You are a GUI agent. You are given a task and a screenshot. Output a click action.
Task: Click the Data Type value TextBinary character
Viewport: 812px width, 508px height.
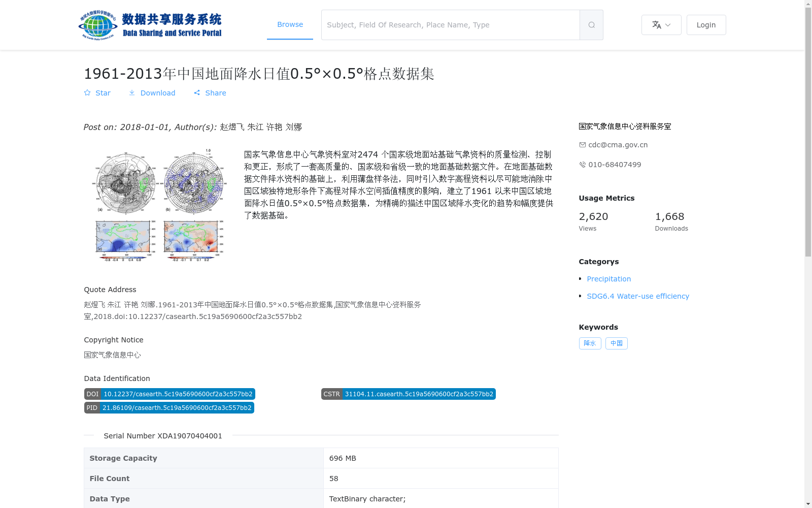tap(367, 499)
